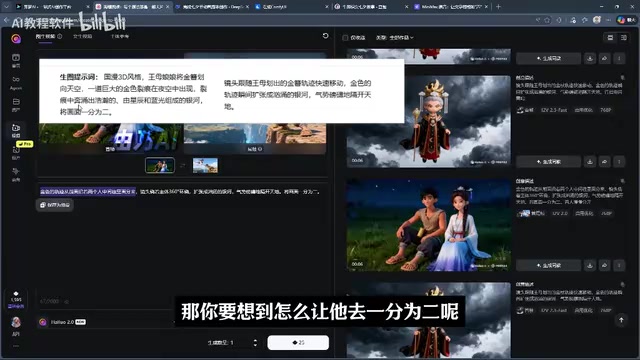This screenshot has width=640, height=360.
Task: Copy the empress video prompt description
Action: [x=622, y=77]
